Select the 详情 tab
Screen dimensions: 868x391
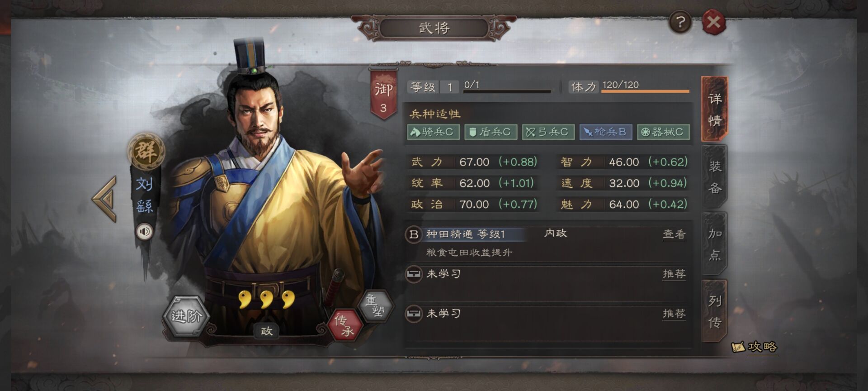click(715, 109)
